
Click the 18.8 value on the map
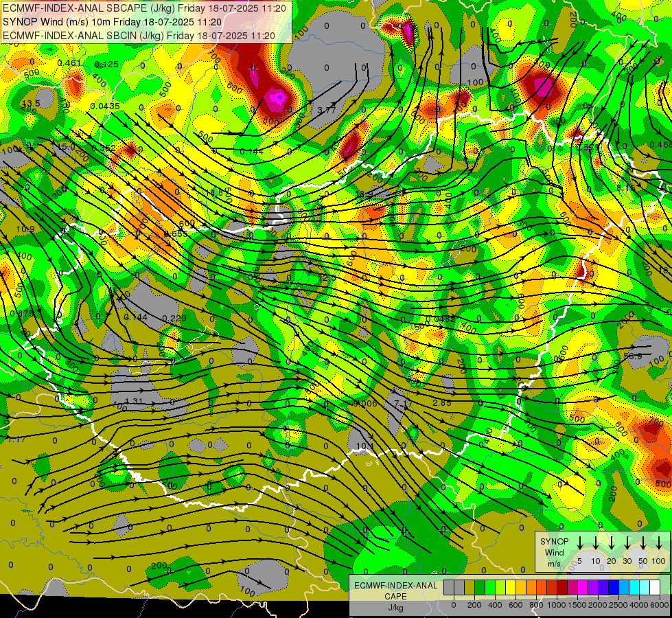(x=214, y=193)
